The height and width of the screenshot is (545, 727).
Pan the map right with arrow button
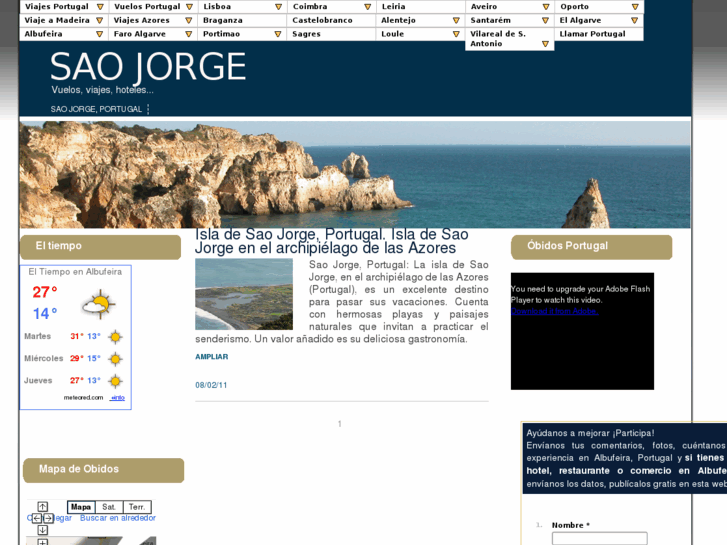(x=48, y=518)
